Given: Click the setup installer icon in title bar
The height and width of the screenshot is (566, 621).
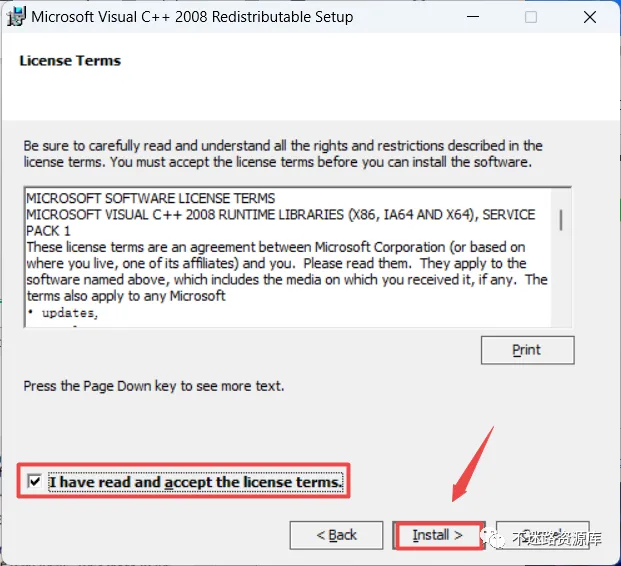Looking at the screenshot, I should (x=16, y=17).
